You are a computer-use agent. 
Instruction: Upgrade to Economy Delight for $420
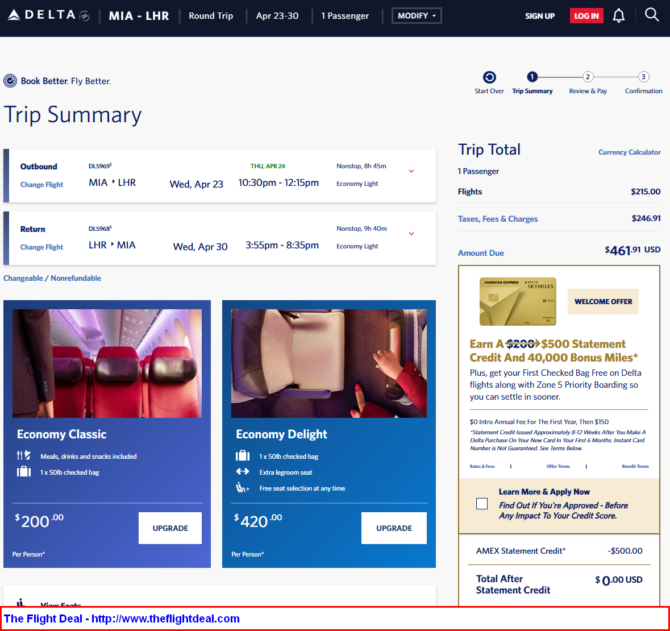click(394, 528)
